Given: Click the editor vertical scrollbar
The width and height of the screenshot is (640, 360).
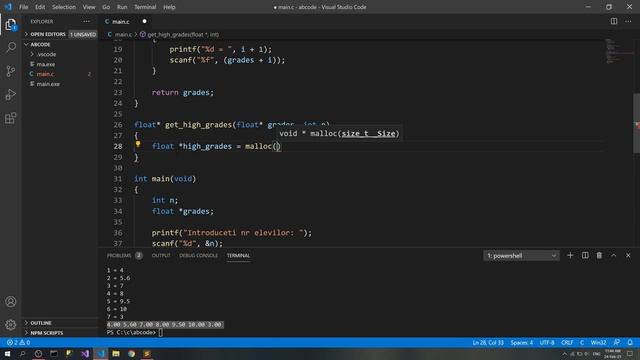Looking at the screenshot, I should (636, 123).
